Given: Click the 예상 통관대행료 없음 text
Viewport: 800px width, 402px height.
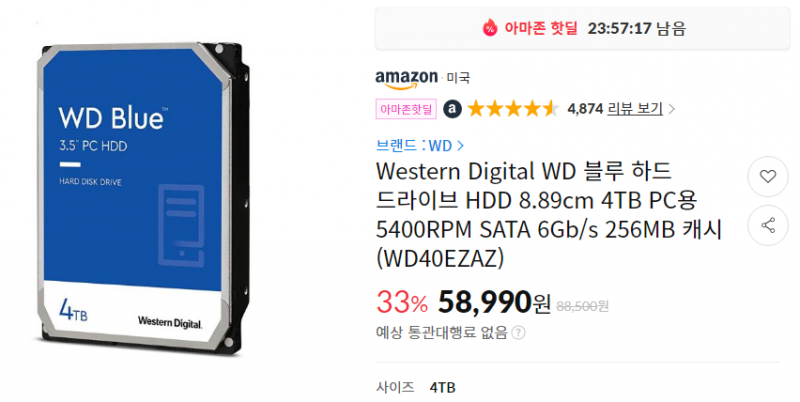Looking at the screenshot, I should click(441, 333).
